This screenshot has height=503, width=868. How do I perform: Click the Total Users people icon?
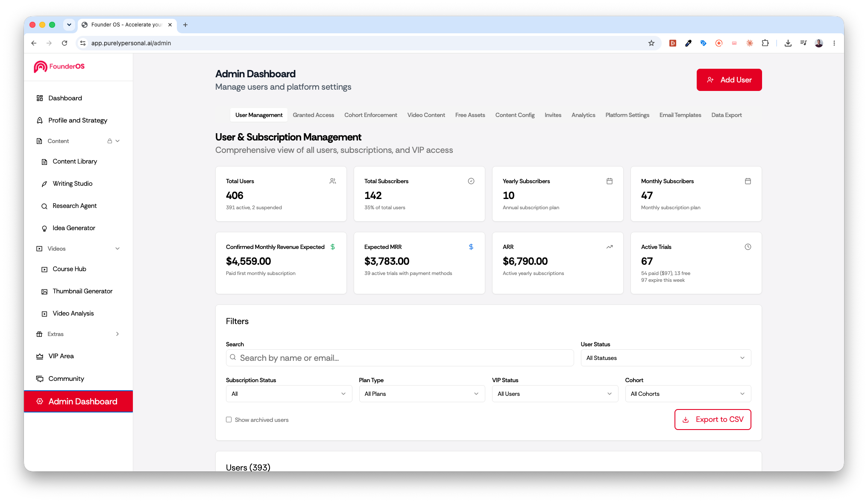(x=333, y=181)
